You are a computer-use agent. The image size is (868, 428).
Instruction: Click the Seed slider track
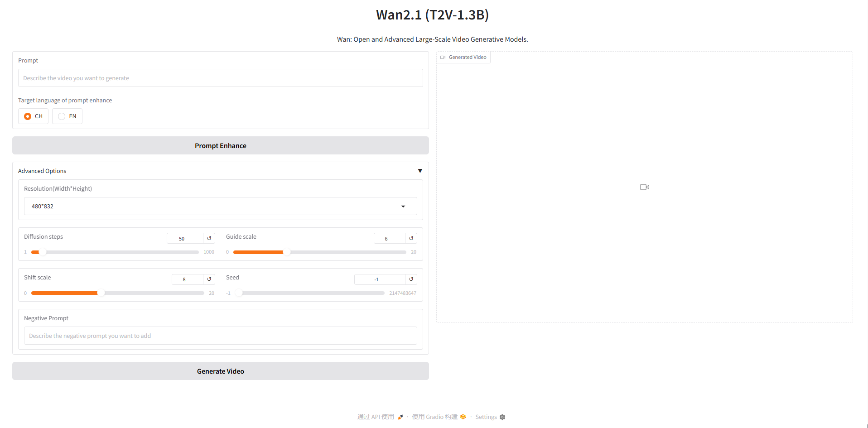pyautogui.click(x=309, y=293)
